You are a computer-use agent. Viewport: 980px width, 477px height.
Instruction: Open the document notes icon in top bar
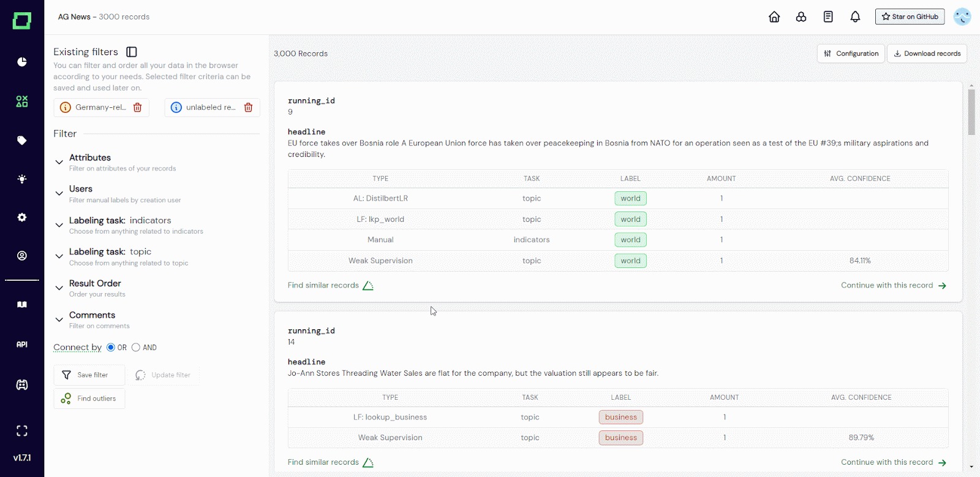[x=828, y=17]
